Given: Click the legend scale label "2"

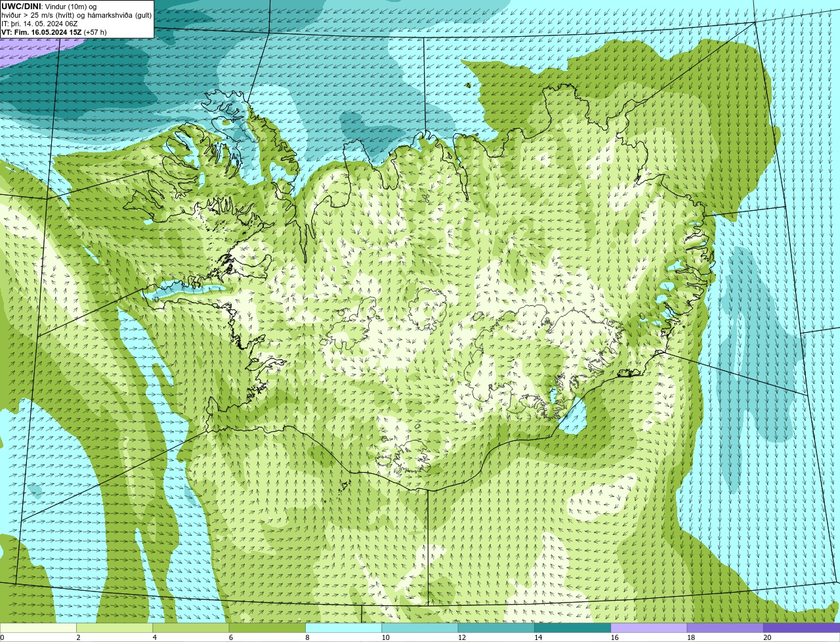Looking at the screenshot, I should pyautogui.click(x=78, y=637).
